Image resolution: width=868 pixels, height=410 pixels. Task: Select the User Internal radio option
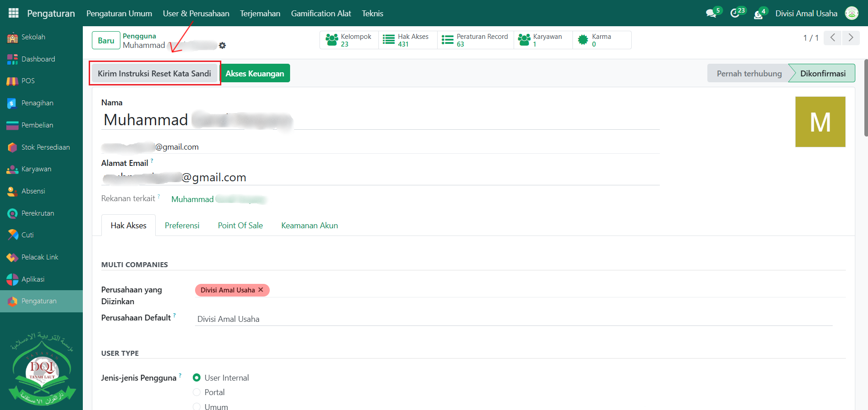pyautogui.click(x=197, y=377)
